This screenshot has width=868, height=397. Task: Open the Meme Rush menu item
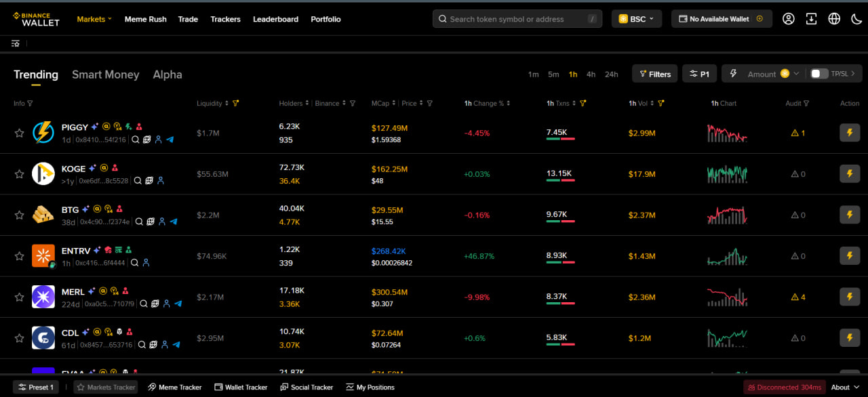pos(145,19)
